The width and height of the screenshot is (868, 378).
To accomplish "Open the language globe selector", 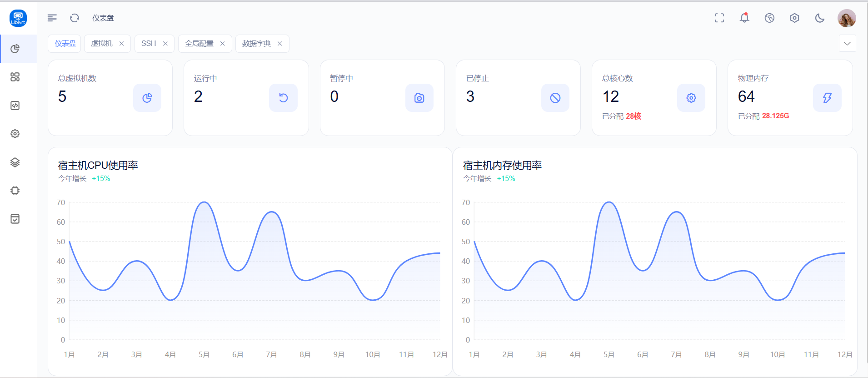I will tap(769, 18).
